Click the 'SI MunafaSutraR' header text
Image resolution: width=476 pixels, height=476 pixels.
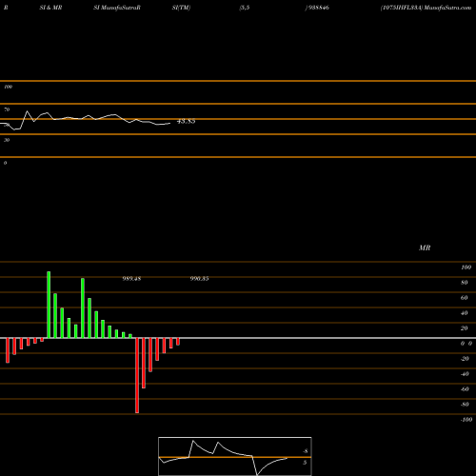point(117,8)
